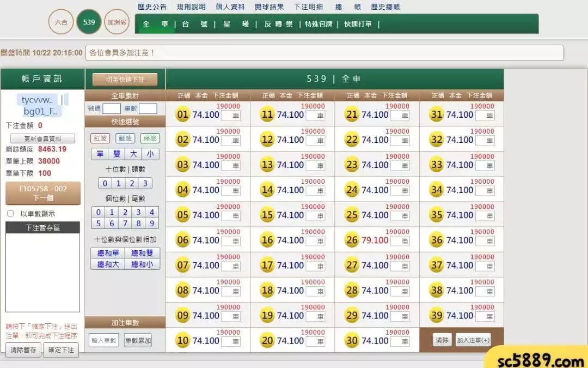Open the 全車 tab

click(155, 24)
